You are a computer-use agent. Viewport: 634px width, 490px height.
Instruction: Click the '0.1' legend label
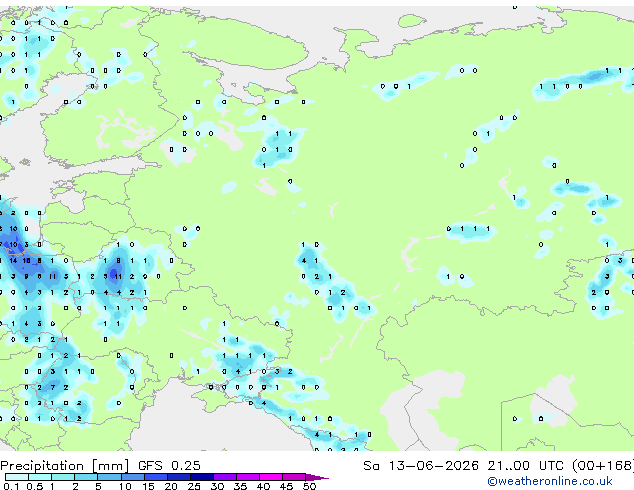(x=11, y=486)
